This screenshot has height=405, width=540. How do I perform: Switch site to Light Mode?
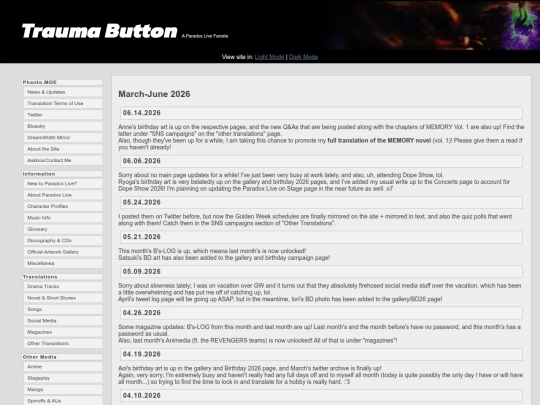click(x=269, y=57)
